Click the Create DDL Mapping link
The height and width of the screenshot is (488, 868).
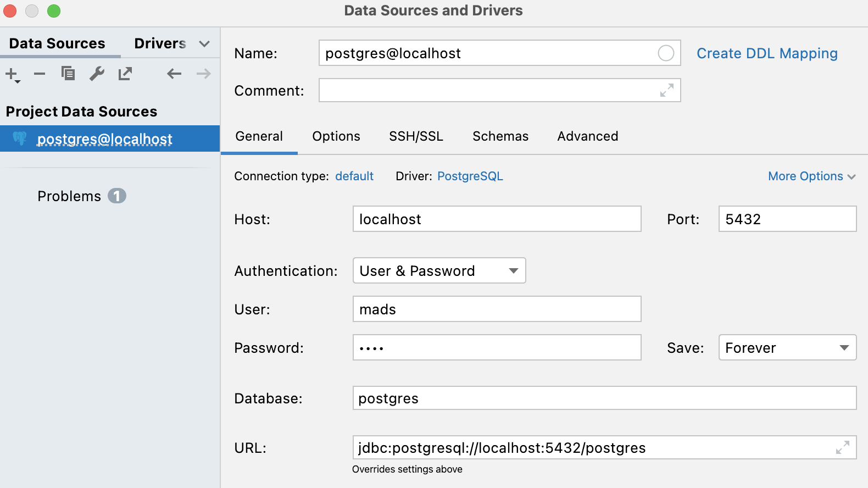(767, 53)
